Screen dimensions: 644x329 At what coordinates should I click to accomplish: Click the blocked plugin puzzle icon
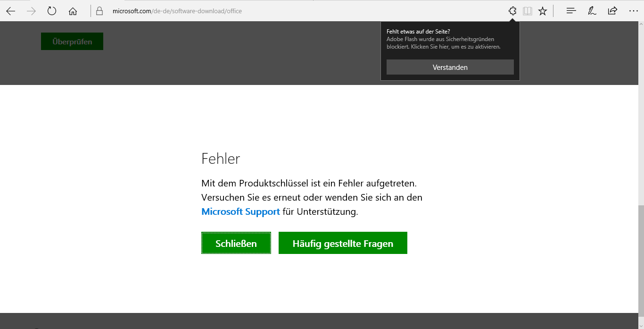512,11
